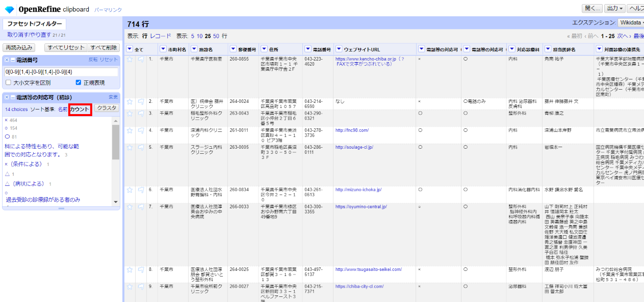Click the facet list scrollbar thumb
Viewport: 644px width, 302px height.
(116, 142)
